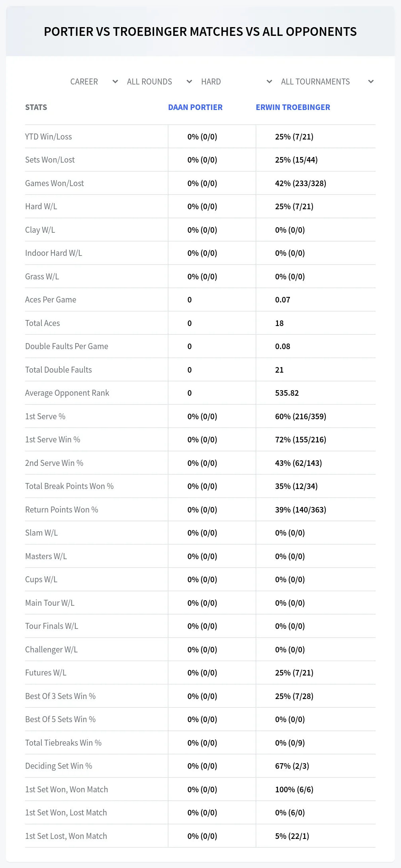Image resolution: width=401 pixels, height=868 pixels.
Task: Click the Total Aces value 18
Action: click(x=280, y=323)
